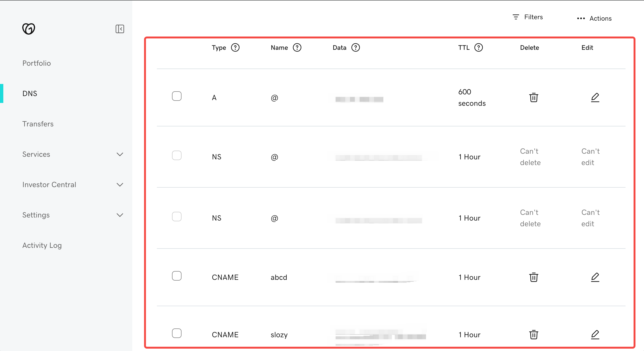Go to the Portfolio page
Image resolution: width=644 pixels, height=351 pixels.
tap(36, 63)
